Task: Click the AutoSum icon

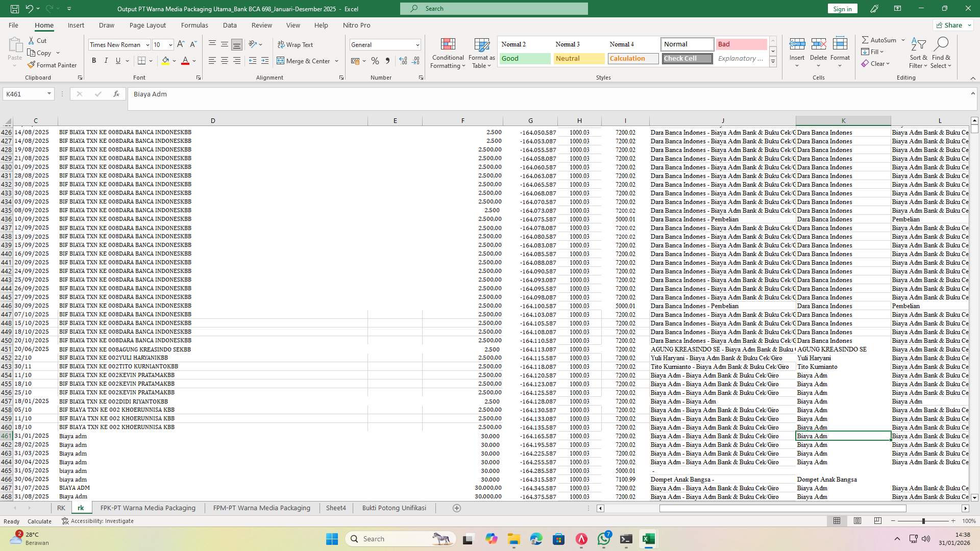Action: [x=879, y=39]
